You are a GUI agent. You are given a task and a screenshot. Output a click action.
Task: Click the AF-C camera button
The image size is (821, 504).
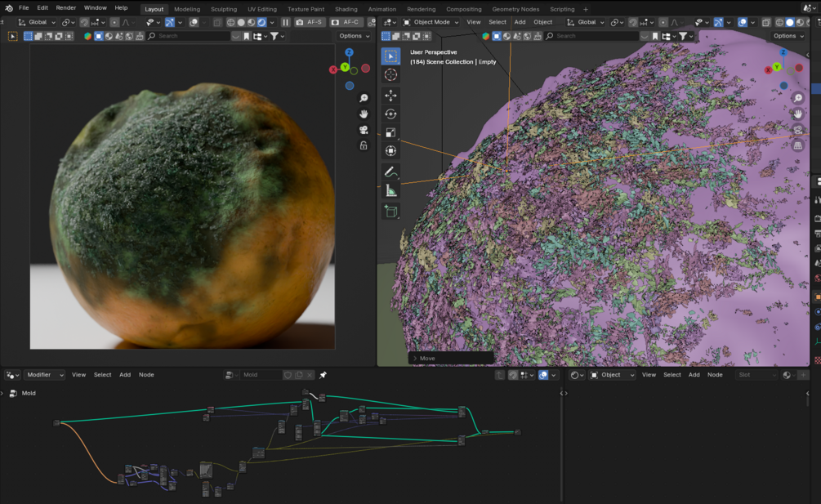pos(346,22)
